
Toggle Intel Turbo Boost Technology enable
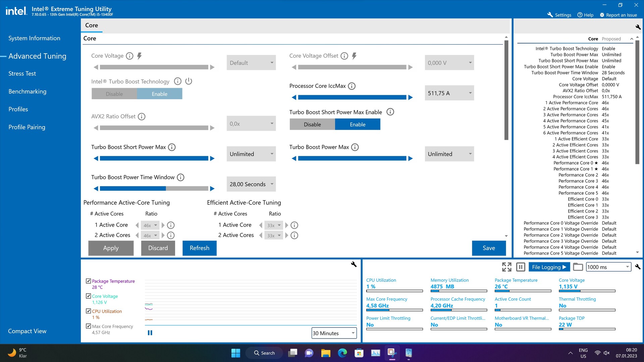coord(159,93)
